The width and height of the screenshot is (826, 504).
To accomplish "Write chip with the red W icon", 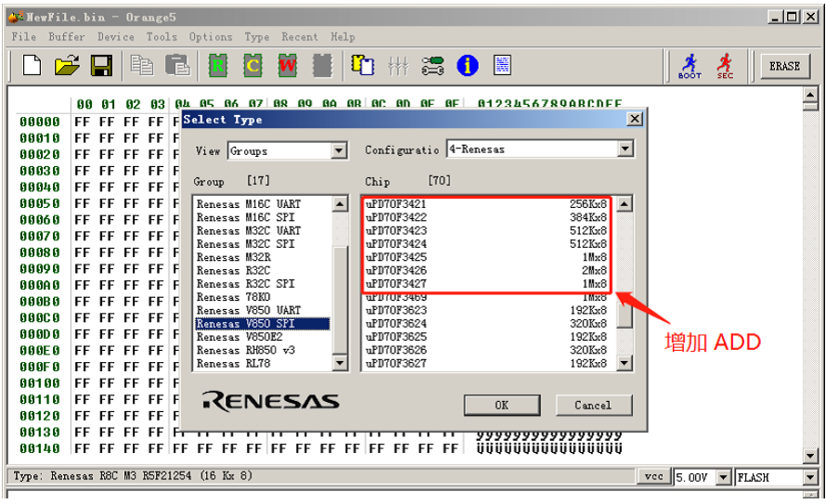I will tap(288, 66).
